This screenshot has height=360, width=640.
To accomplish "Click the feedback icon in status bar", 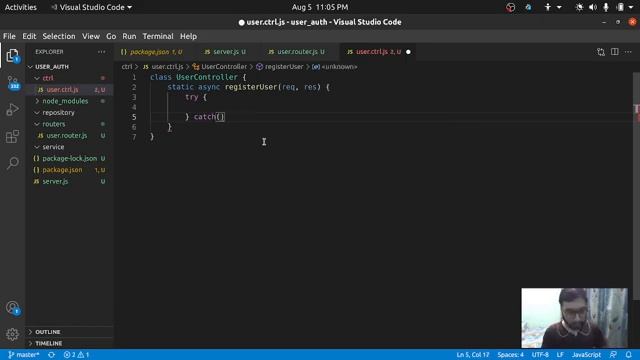I will click(x=613, y=355).
